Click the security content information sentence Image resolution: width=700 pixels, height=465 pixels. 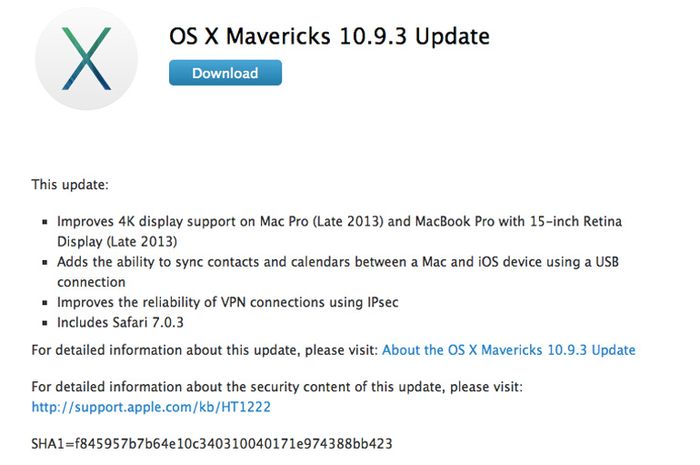(x=277, y=386)
